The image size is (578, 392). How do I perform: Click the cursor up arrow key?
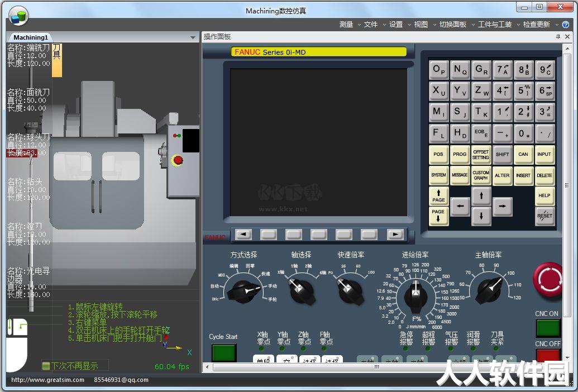tap(481, 196)
